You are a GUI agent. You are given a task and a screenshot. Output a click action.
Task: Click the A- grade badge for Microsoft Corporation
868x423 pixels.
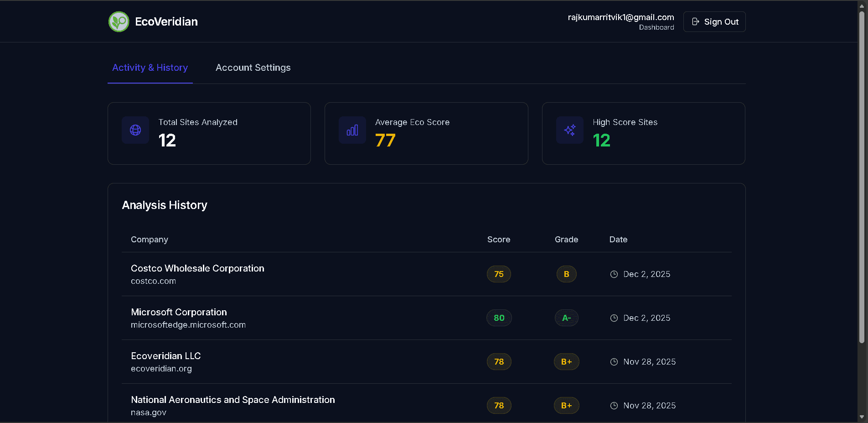click(x=566, y=318)
